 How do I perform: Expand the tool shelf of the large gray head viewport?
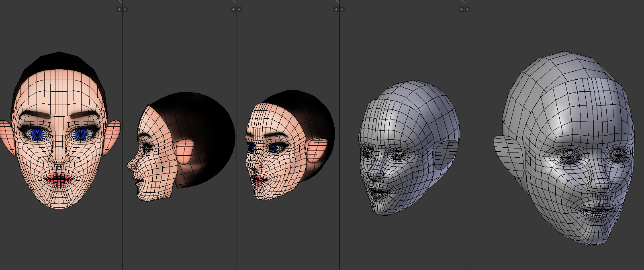(x=467, y=9)
